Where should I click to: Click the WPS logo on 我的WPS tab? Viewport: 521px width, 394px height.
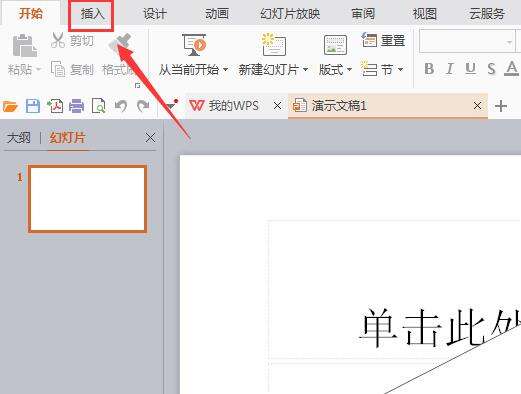[196, 106]
